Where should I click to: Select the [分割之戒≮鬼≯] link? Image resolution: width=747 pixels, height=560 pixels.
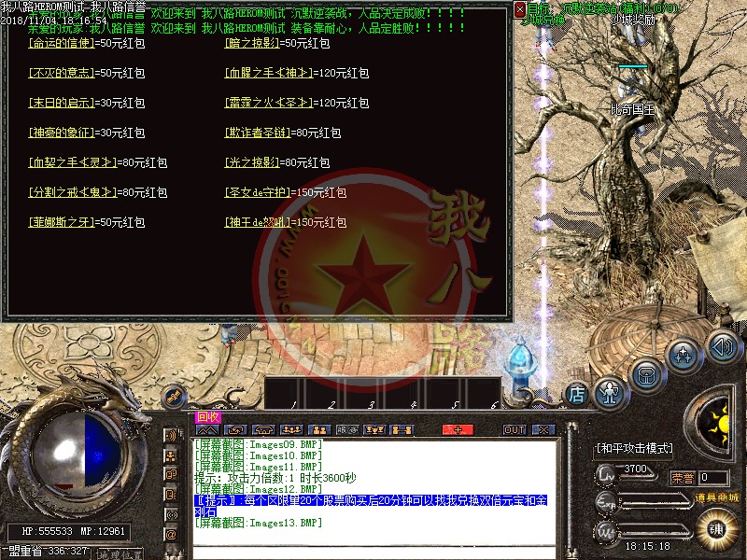73,192
